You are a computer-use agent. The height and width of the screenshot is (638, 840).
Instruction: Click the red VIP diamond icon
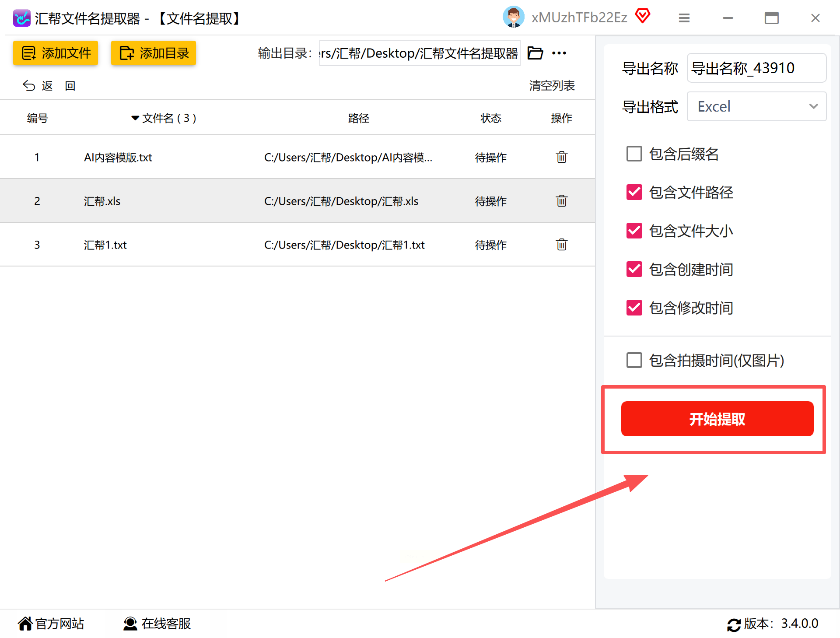(642, 17)
